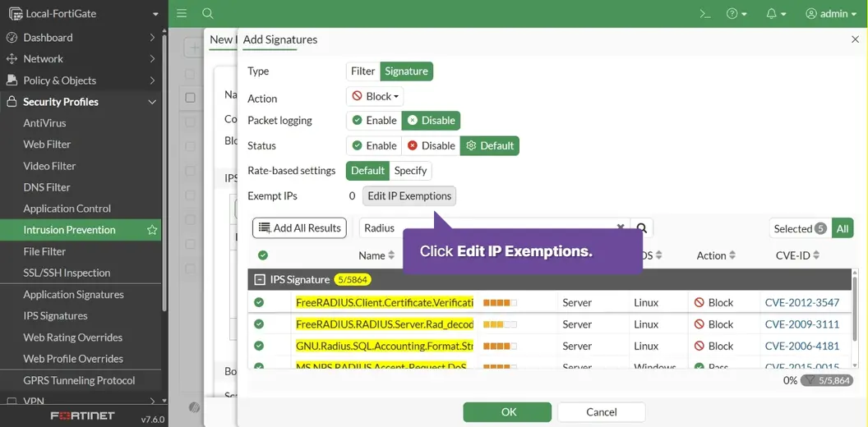Select Intrusion Prevention in sidebar
The image size is (868, 427).
69,230
